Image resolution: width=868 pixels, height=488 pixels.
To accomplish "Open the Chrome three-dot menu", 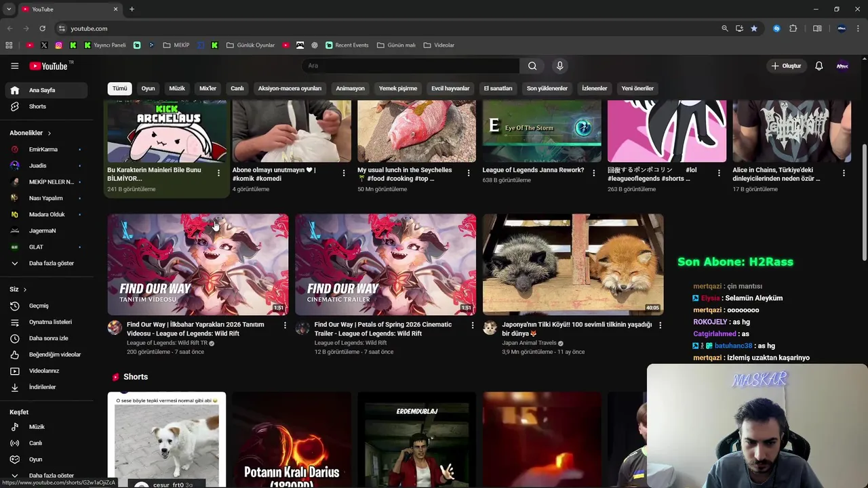I will point(859,28).
